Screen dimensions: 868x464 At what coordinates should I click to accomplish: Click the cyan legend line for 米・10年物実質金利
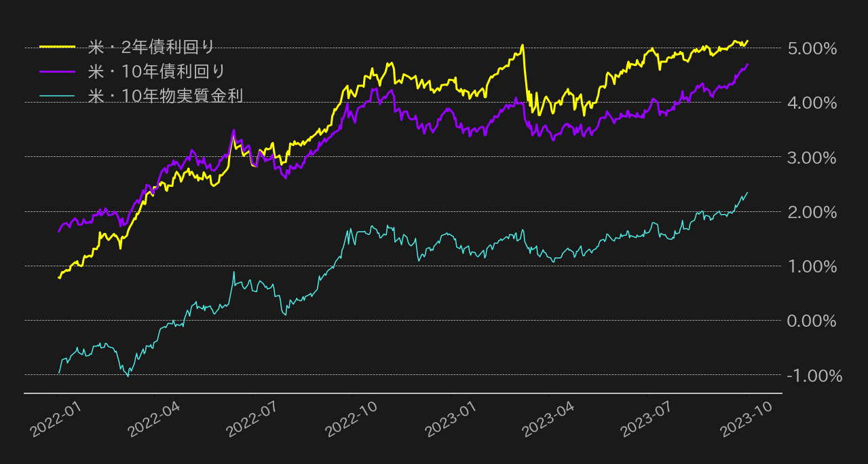coord(57,96)
